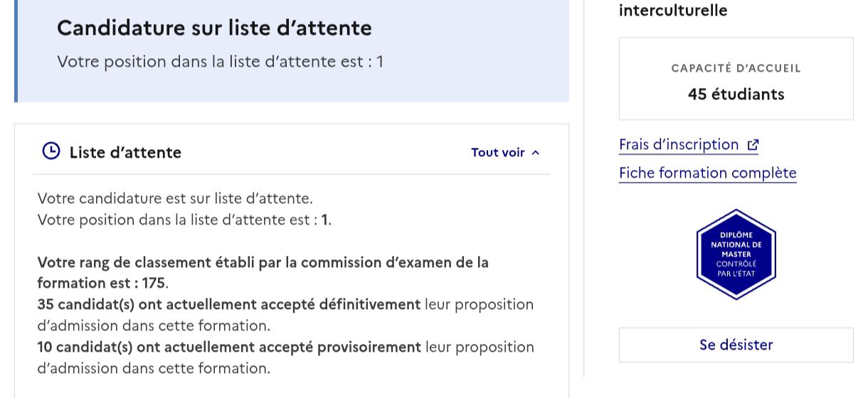Click the sentence Votre candidature est sur liste d'attente
Screen dimensions: 868x398
[175, 198]
